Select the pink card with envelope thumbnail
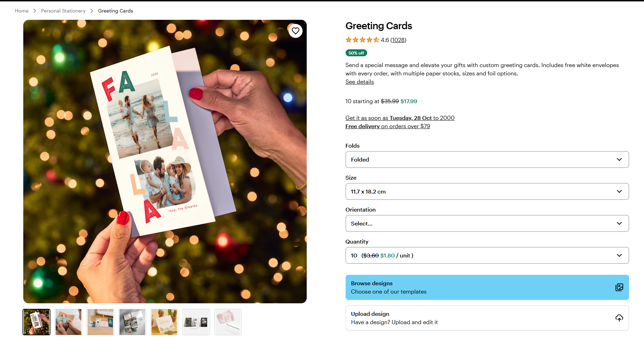Screen dimensions: 644x337 tap(228, 322)
